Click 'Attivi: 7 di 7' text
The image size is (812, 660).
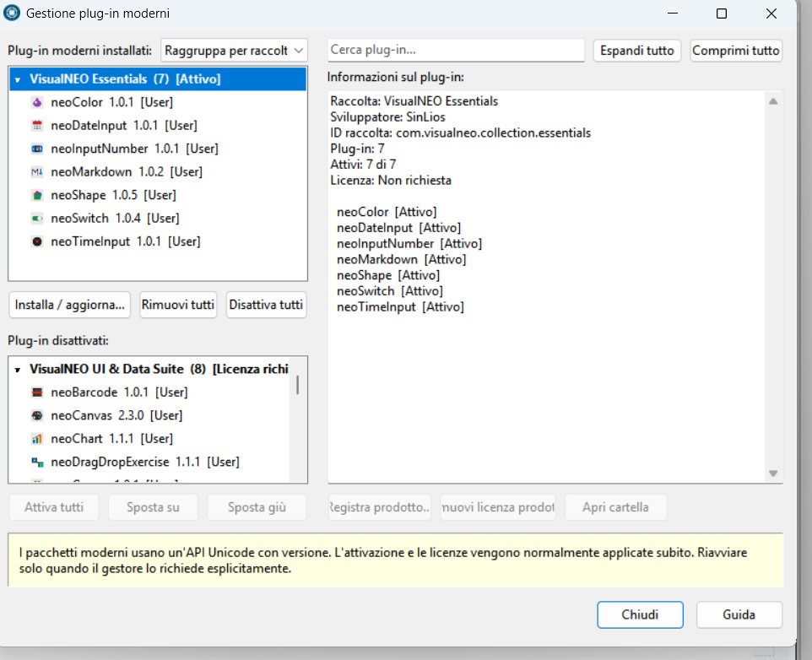(x=363, y=165)
